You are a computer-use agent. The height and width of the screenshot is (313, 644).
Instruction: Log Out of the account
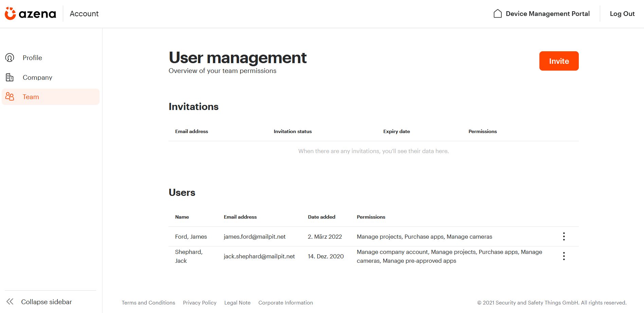click(x=622, y=14)
